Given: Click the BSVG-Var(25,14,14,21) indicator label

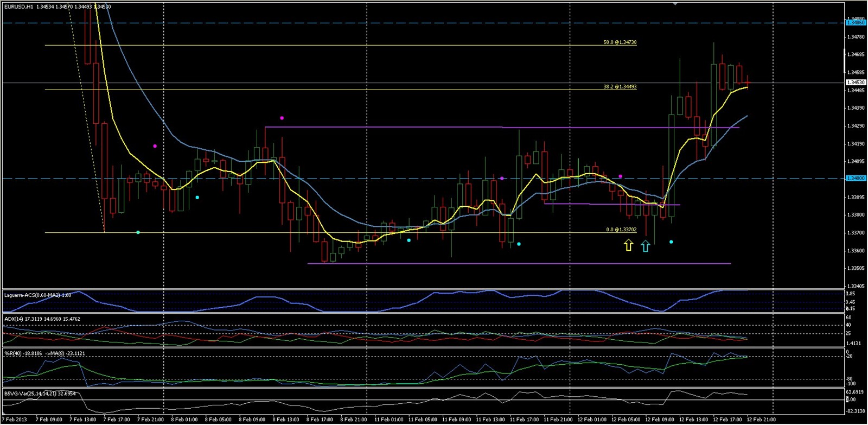Looking at the screenshot, I should tap(40, 394).
